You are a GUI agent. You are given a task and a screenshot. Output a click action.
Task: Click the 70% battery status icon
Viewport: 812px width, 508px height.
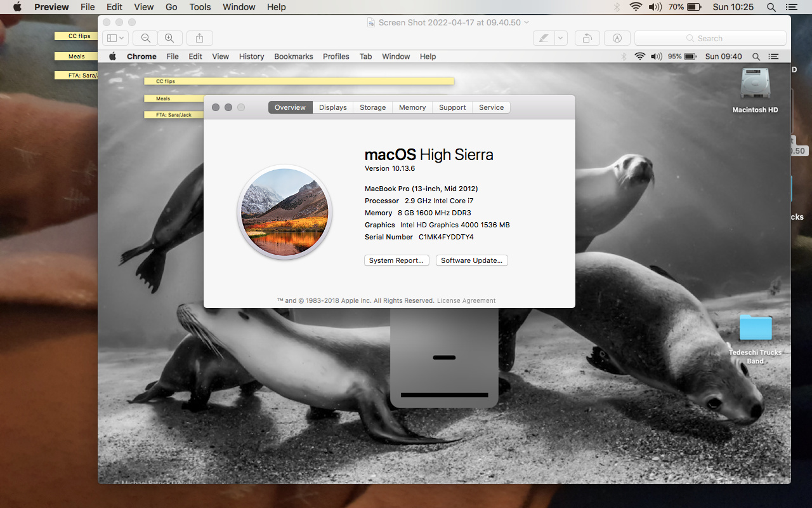pos(684,7)
